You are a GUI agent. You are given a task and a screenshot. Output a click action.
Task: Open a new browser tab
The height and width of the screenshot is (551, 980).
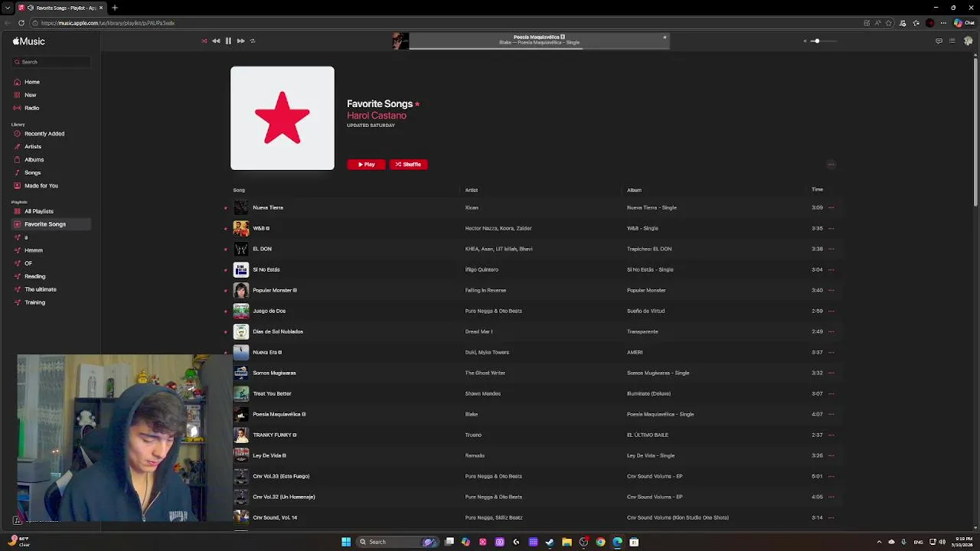point(114,8)
